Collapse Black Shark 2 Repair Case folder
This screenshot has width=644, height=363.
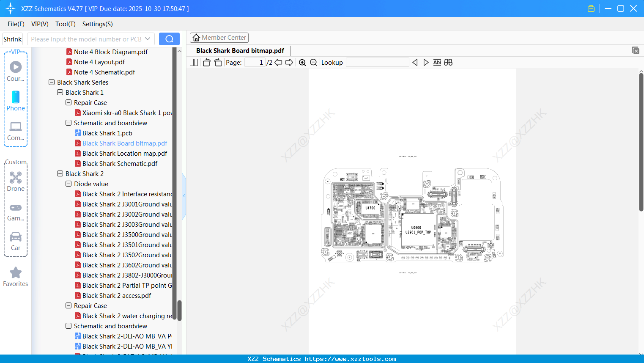69,305
